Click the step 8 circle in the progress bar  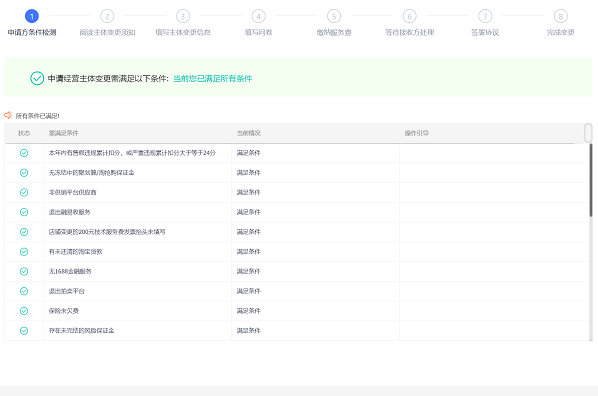(x=561, y=16)
